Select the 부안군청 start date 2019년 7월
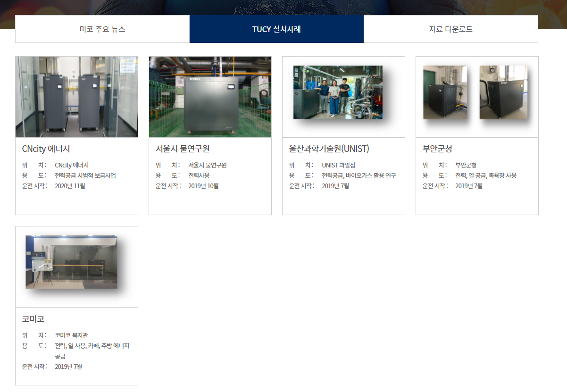567x392 pixels. click(x=469, y=186)
